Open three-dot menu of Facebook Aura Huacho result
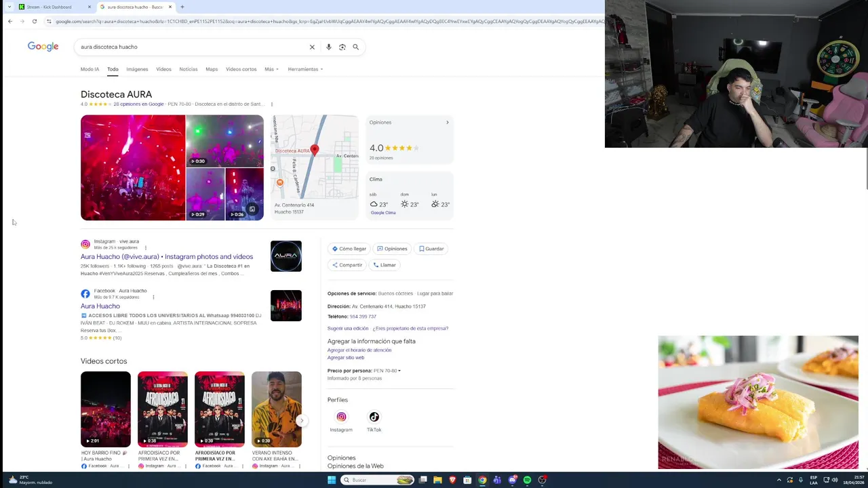The height and width of the screenshot is (488, 868). click(x=153, y=297)
